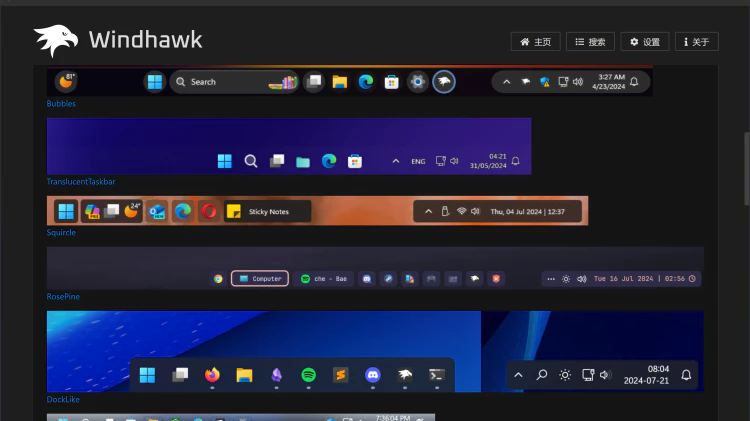Click the Sublime Text icon in DockLike dock

point(341,375)
